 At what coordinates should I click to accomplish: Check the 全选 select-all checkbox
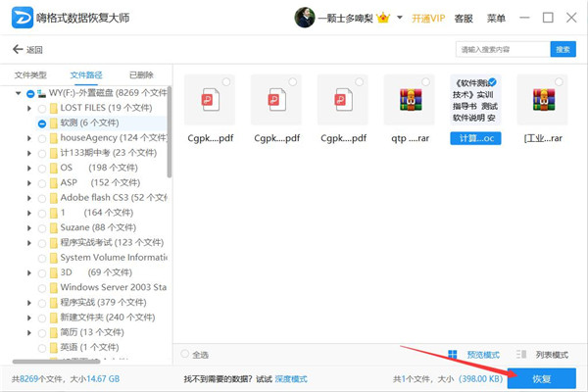(186, 354)
